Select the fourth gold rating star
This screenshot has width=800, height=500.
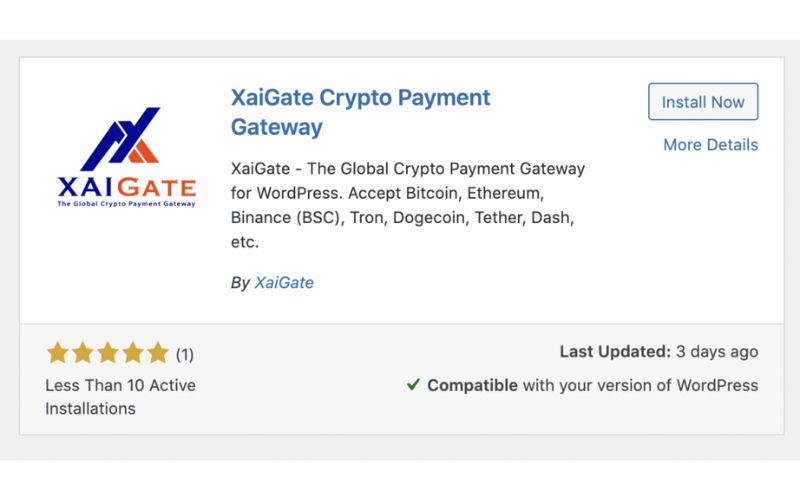[133, 353]
